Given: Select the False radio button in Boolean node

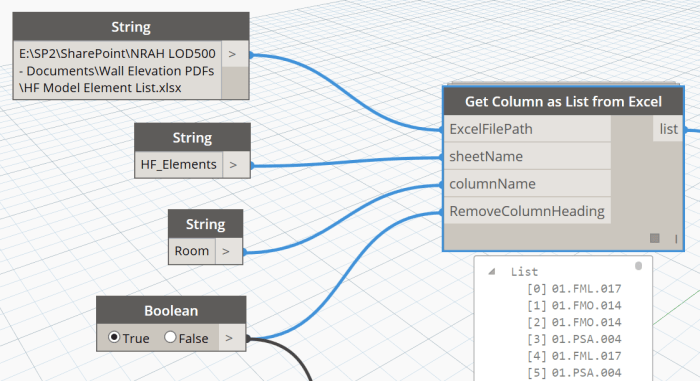Looking at the screenshot, I should pos(170,337).
